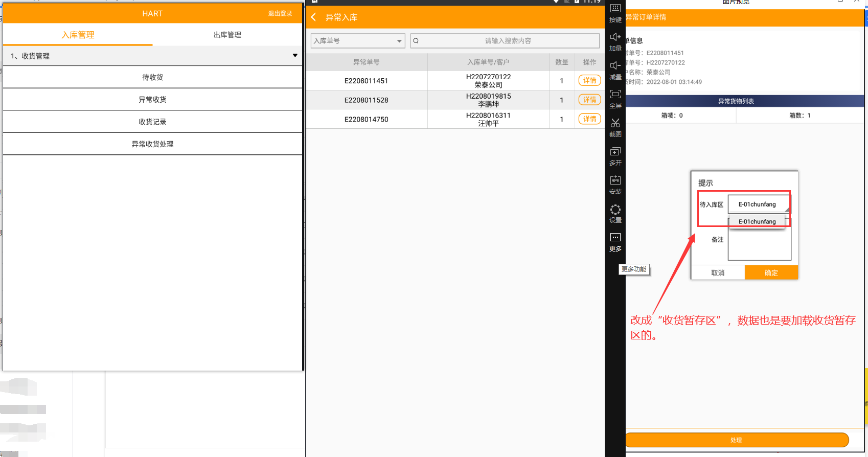
Task: Select E-01chunfang option in dropdown list
Action: [757, 222]
